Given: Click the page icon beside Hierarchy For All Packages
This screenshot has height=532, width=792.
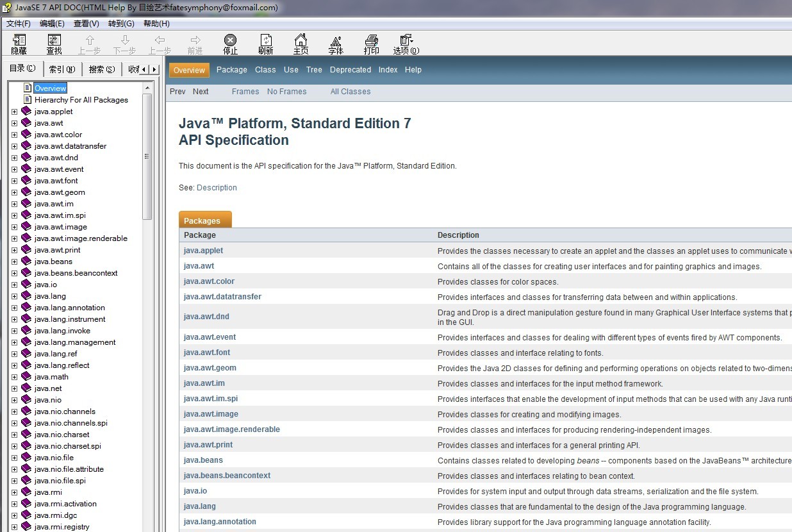Looking at the screenshot, I should click(28, 99).
